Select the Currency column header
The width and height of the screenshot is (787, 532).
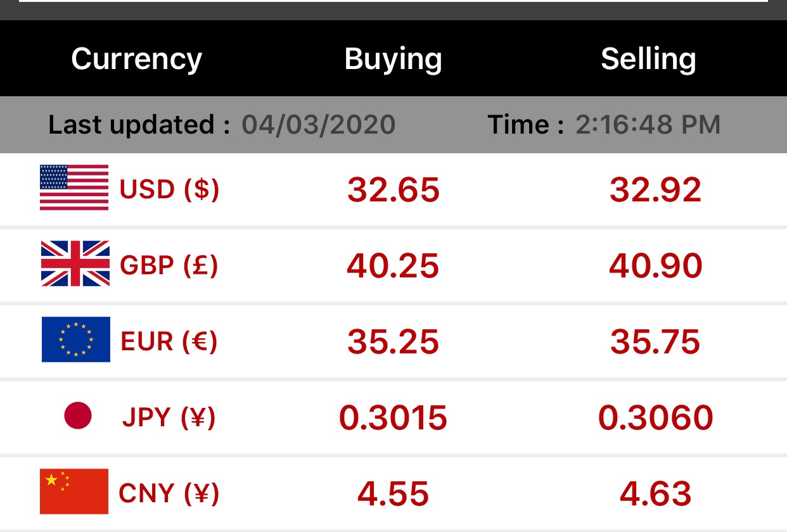coord(136,59)
